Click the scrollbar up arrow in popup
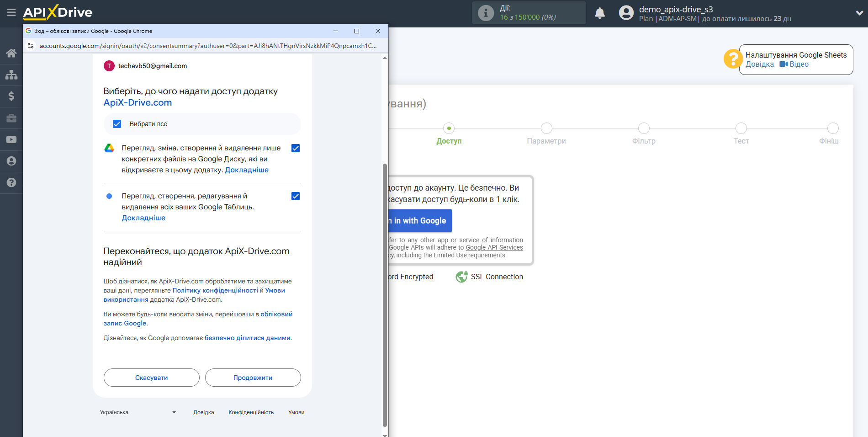The image size is (868, 437). [x=385, y=58]
